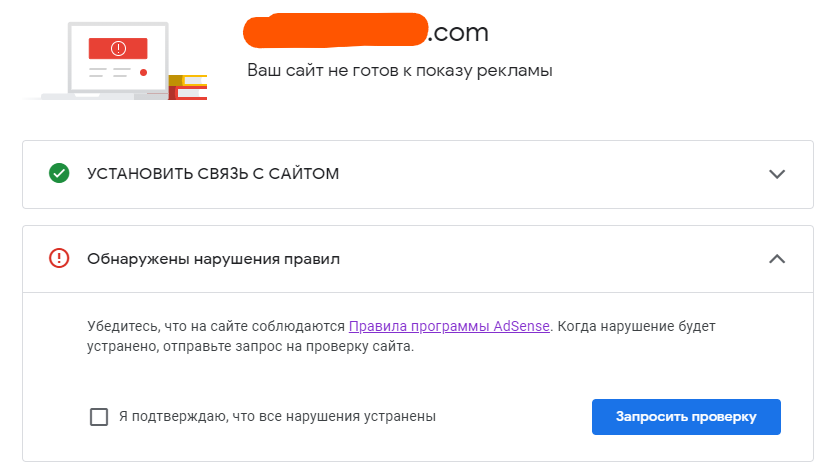The image size is (836, 476).
Task: Expand the site connection section with down chevron
Action: [x=777, y=174]
